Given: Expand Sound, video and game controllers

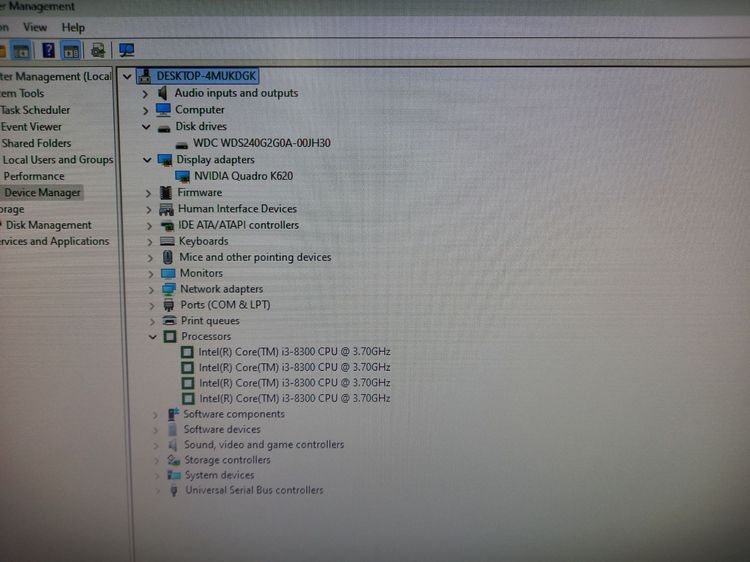Looking at the screenshot, I should pyautogui.click(x=156, y=446).
